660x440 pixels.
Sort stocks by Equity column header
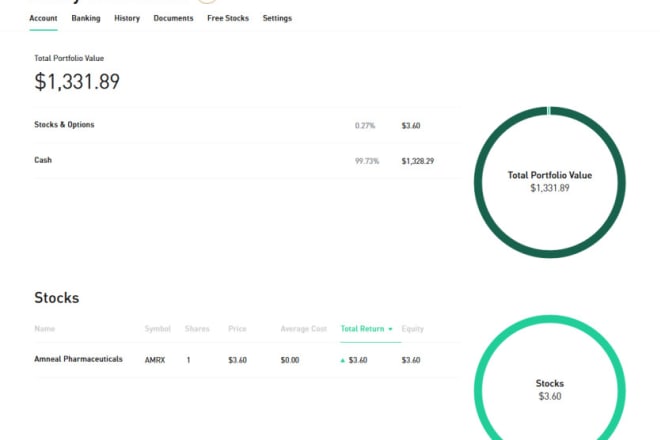click(x=412, y=328)
